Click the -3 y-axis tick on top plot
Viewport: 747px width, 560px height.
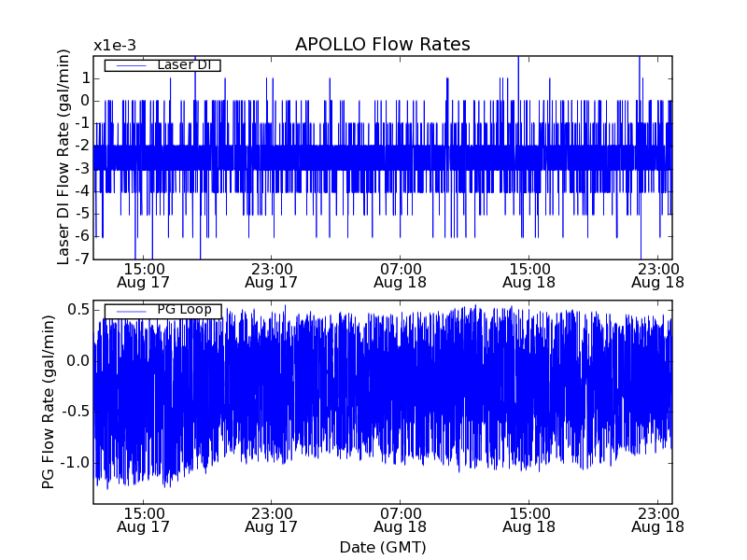tap(82, 168)
